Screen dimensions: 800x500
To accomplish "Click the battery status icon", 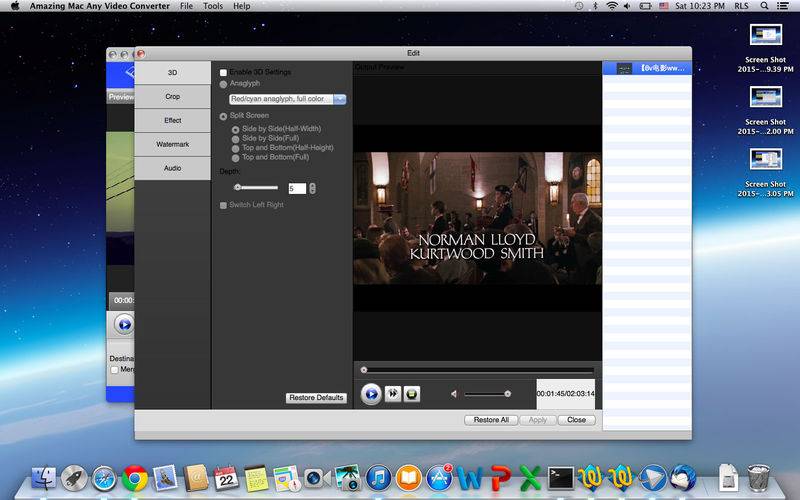I will coord(645,6).
